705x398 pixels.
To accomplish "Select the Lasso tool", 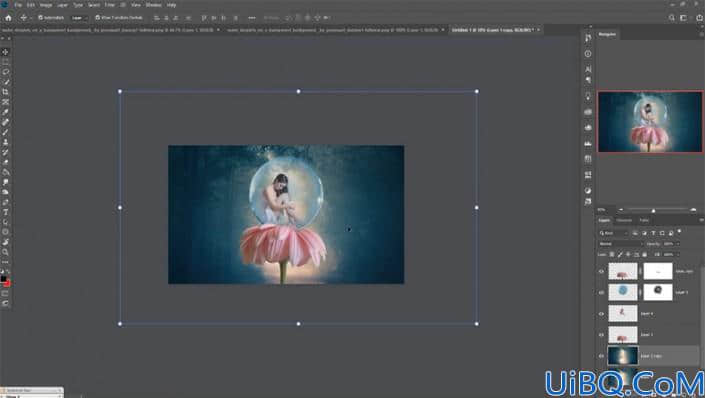I will [5, 72].
